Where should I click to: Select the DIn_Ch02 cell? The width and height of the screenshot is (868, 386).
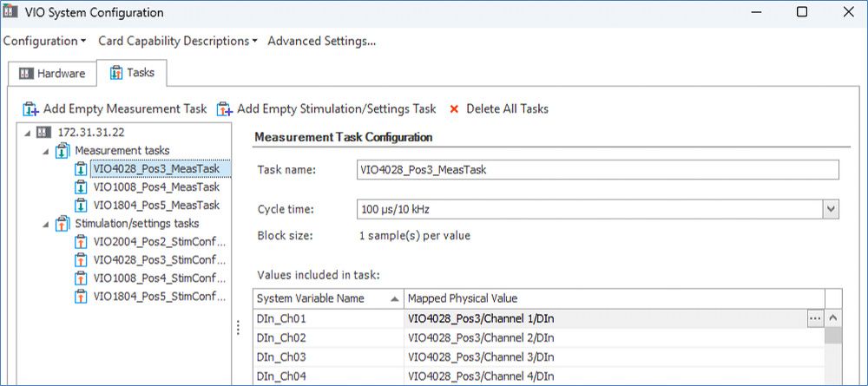(329, 338)
